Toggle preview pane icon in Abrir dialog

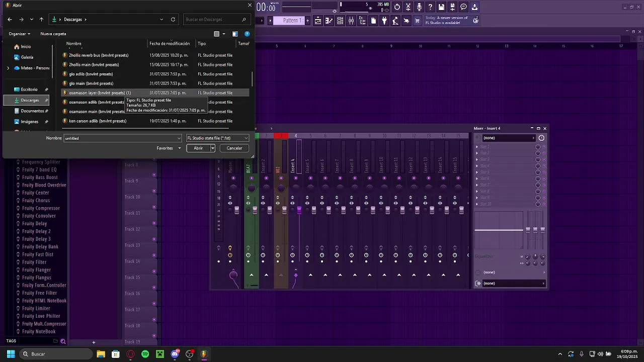point(235,34)
